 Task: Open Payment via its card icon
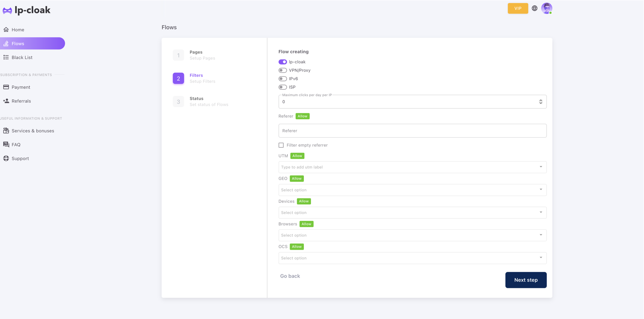click(6, 87)
